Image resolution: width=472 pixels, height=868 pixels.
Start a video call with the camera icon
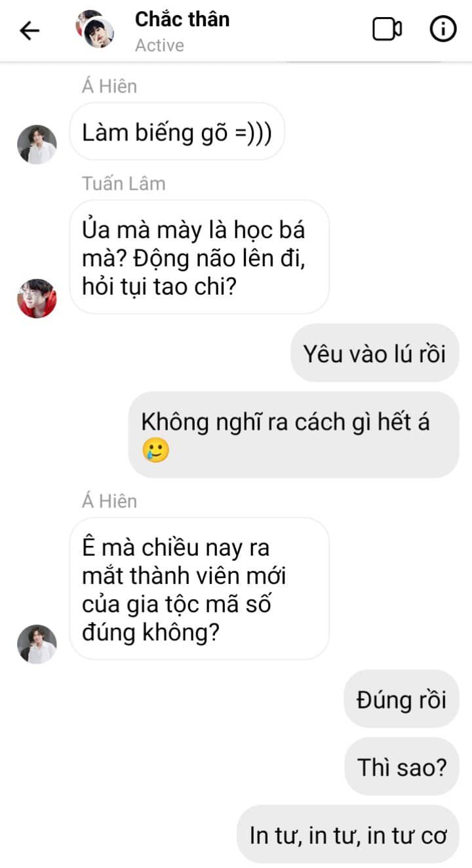(387, 30)
